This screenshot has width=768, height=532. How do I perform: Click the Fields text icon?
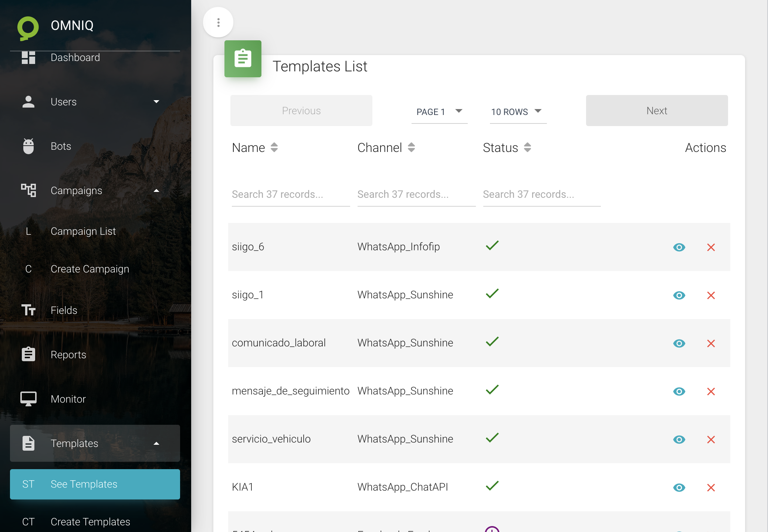pyautogui.click(x=28, y=310)
